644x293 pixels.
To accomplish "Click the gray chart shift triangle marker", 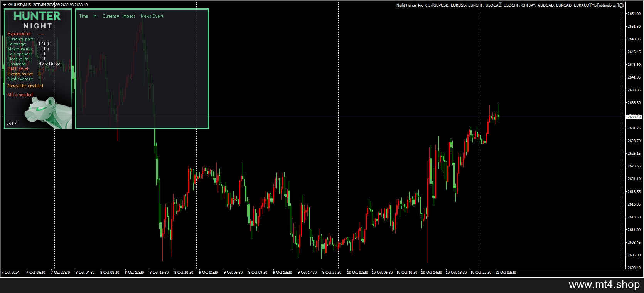I will tap(500, 3).
